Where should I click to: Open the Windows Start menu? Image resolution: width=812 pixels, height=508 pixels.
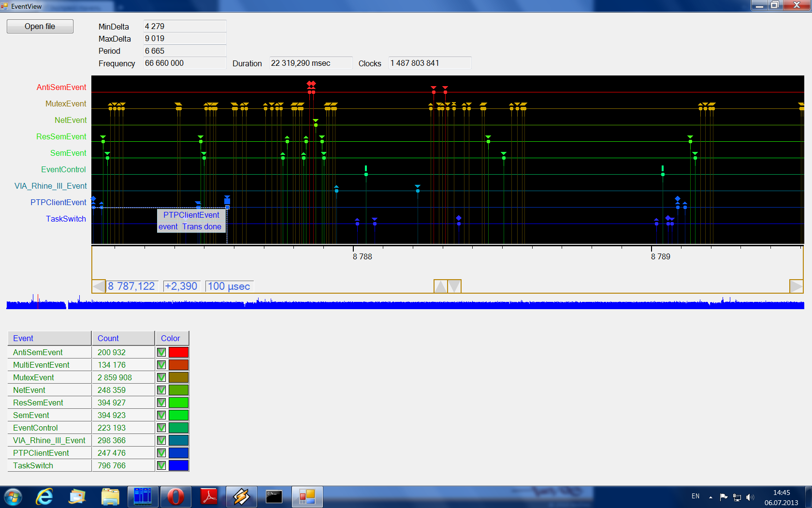[13, 497]
